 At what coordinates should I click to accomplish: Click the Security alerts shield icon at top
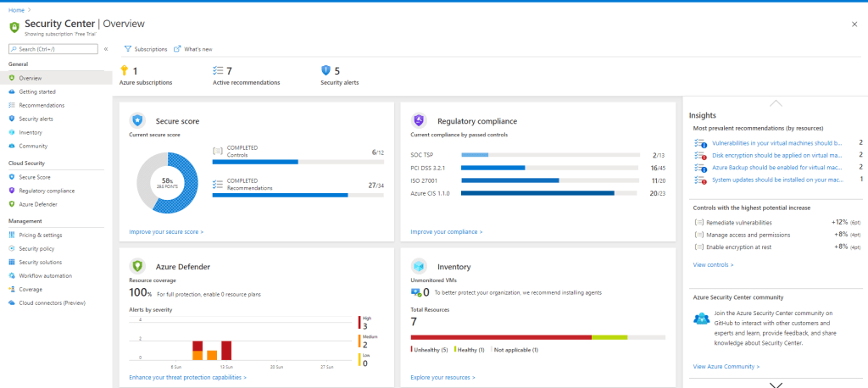tap(325, 71)
